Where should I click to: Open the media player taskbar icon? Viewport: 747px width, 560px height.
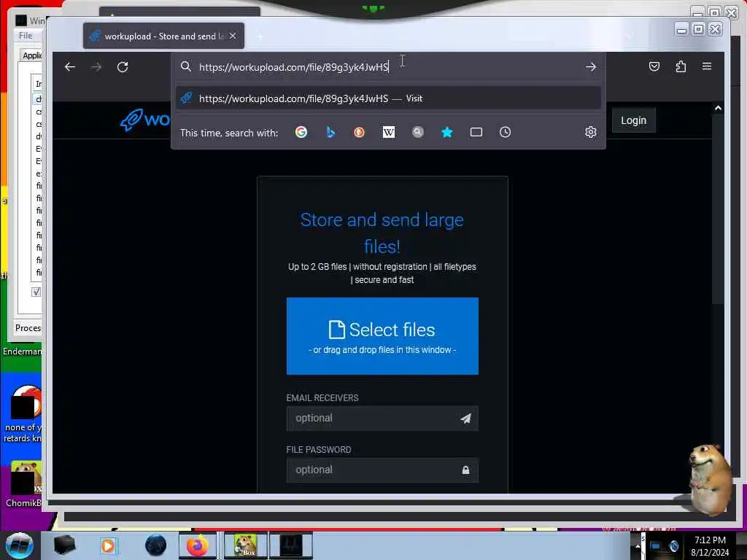[108, 545]
